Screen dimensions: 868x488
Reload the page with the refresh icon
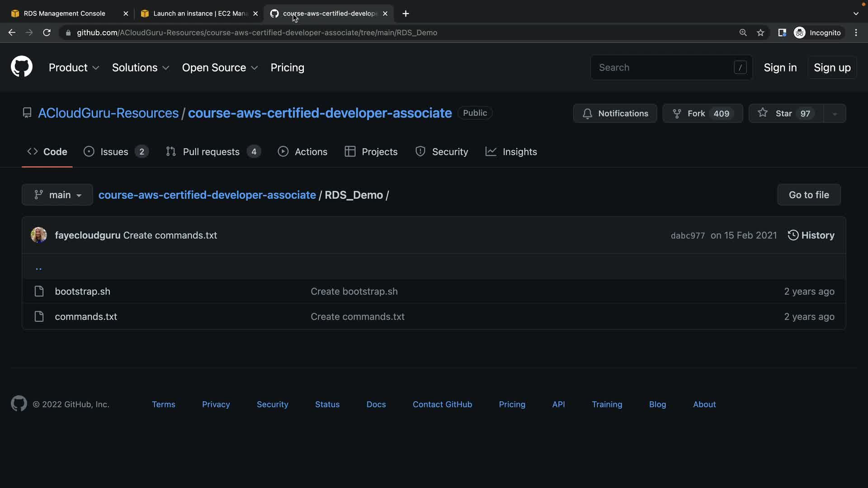(x=47, y=33)
